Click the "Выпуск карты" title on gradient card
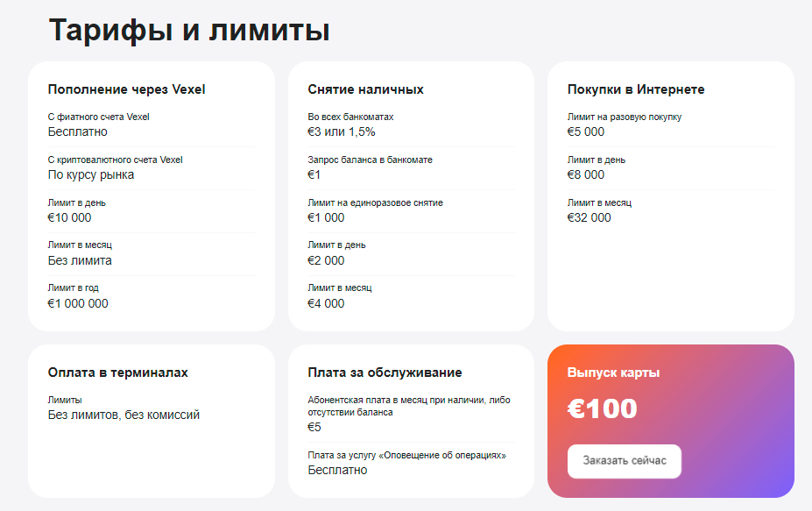This screenshot has height=511, width=812. point(613,373)
